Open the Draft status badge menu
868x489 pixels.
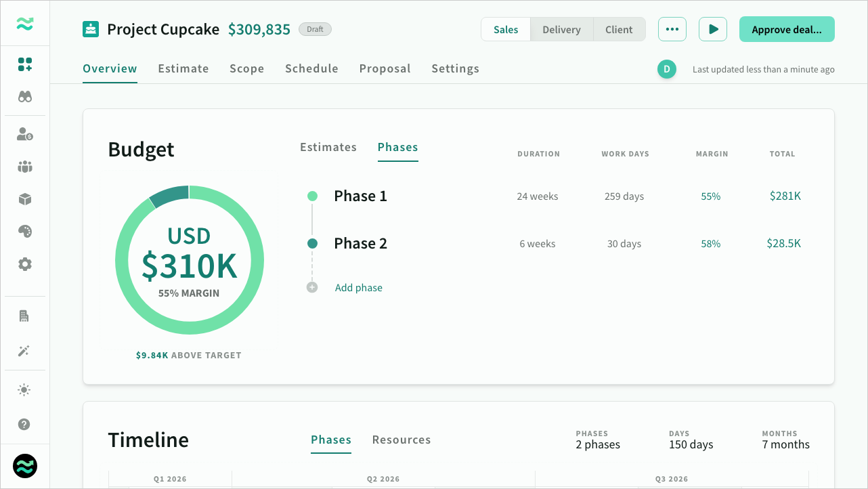click(315, 29)
